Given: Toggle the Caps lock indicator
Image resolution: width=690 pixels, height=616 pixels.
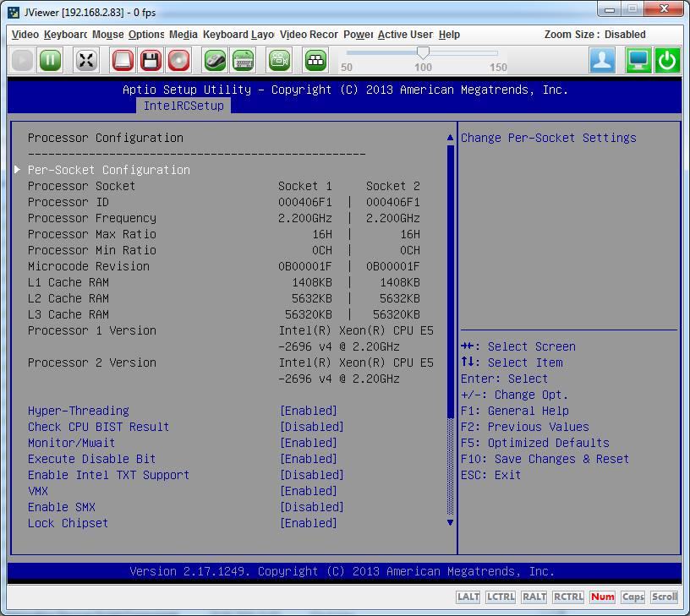Looking at the screenshot, I should (632, 597).
